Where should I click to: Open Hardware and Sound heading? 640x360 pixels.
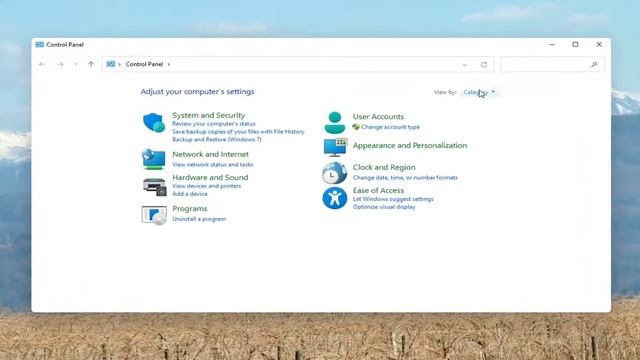pos(210,177)
